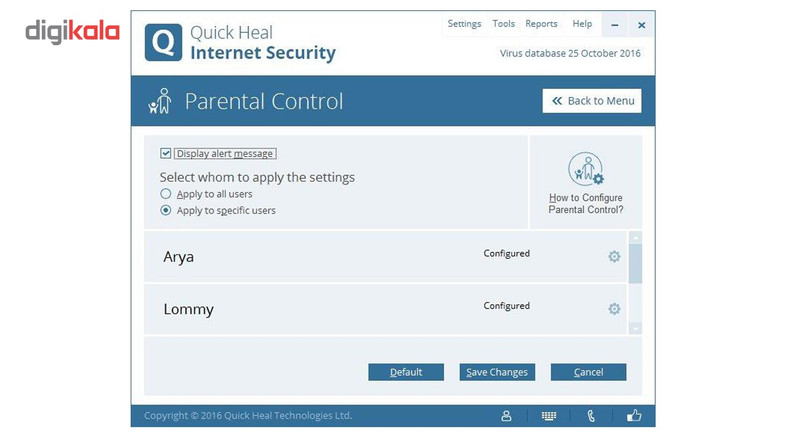The image size is (800, 438).
Task: Click the user account icon in footer
Action: coord(506,416)
